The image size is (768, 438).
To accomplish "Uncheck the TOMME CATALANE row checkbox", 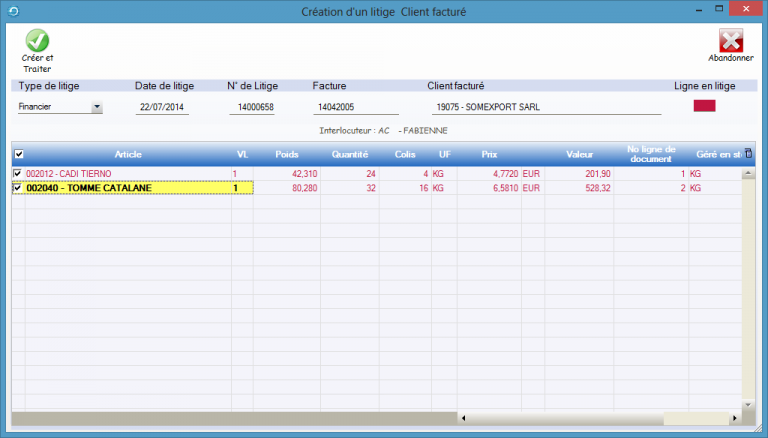I will [x=17, y=187].
